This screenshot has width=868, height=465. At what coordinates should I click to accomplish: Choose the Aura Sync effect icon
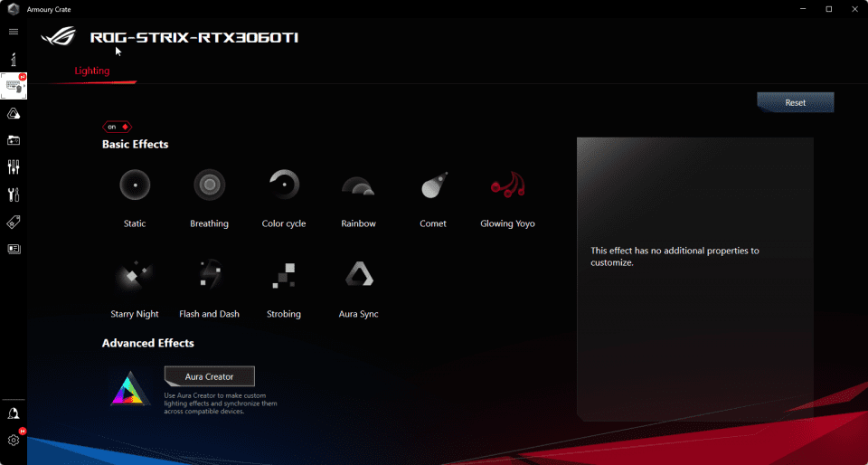click(359, 275)
